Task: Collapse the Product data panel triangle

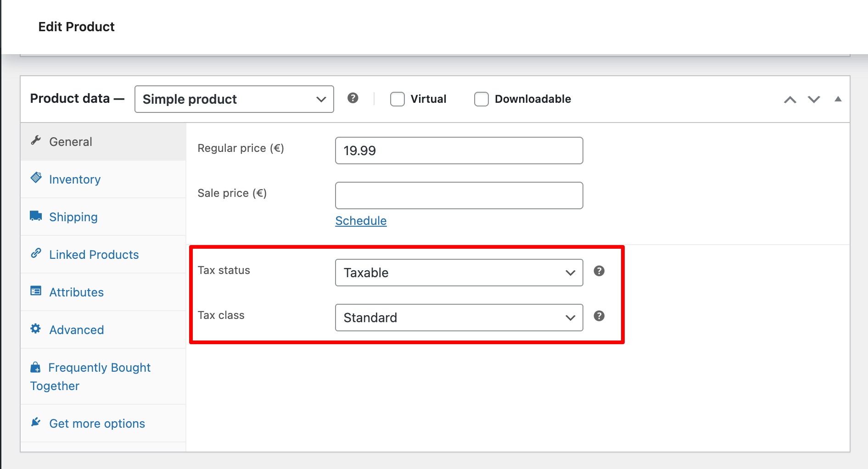Action: [838, 99]
